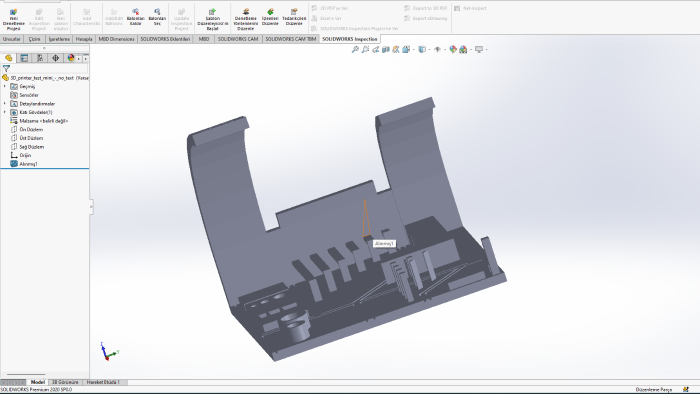Switch to Çizim ribbon tab
Screen dimensions: 700x394
click(x=34, y=39)
